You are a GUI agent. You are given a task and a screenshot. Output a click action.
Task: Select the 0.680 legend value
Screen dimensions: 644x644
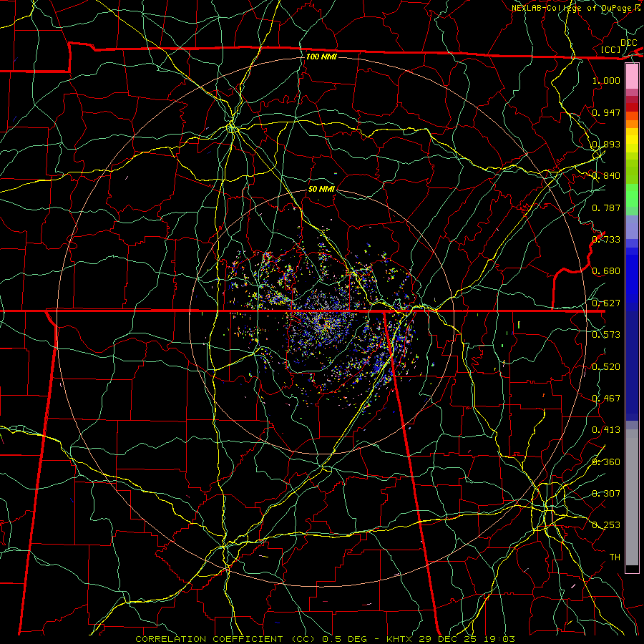click(x=606, y=271)
